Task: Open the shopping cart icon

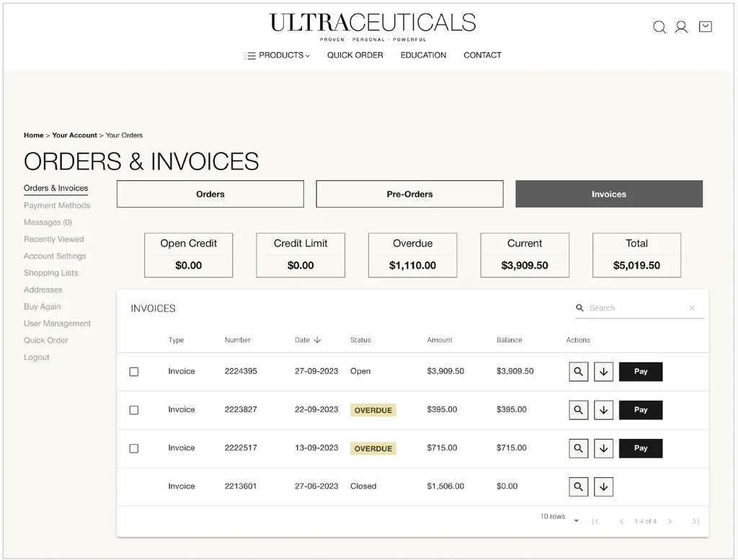Action: tap(705, 27)
